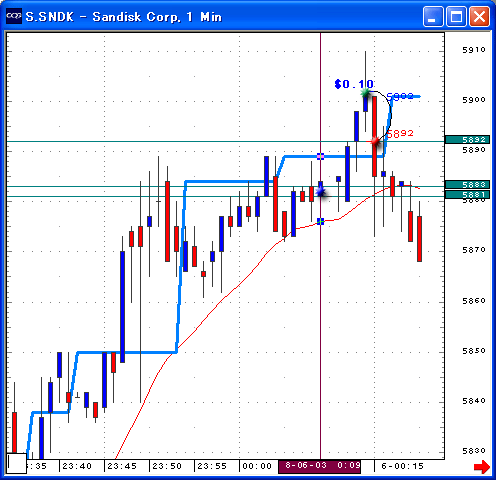The image size is (496, 480).
Task: Click the 6-00:15 time axis label
Action: coord(402,466)
